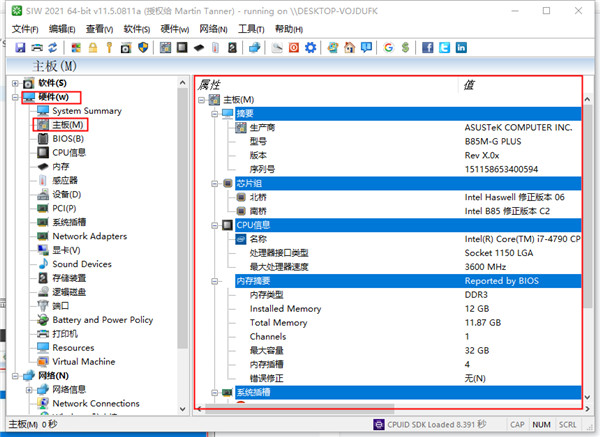The image size is (600, 437).
Task: Click the LinkedIn icon in toolbar
Action: [x=461, y=47]
